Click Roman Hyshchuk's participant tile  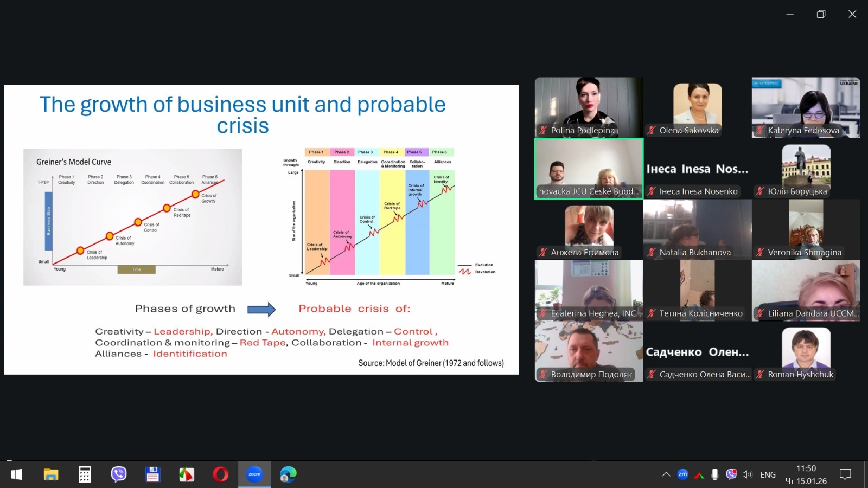[806, 351]
